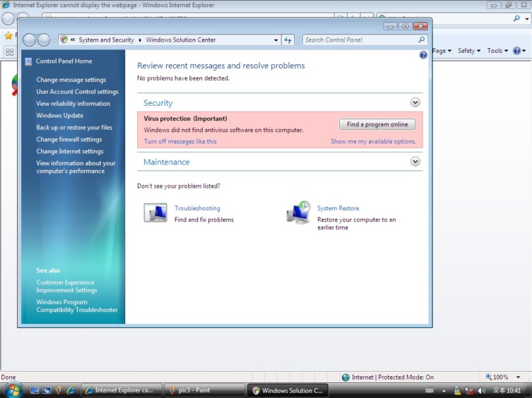The width and height of the screenshot is (532, 398).
Task: Click Virus protection (Important) heading text
Action: coord(185,119)
